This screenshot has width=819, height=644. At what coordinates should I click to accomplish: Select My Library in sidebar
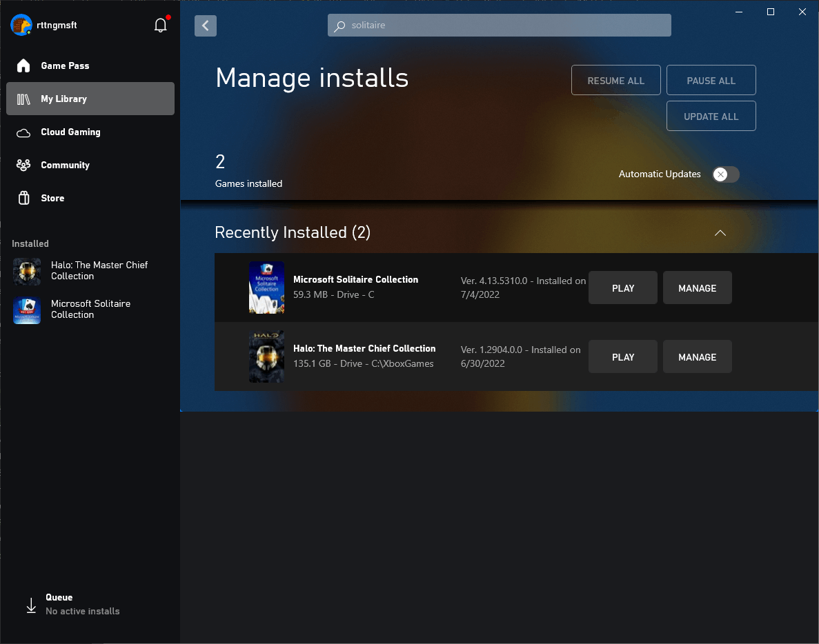(x=90, y=99)
